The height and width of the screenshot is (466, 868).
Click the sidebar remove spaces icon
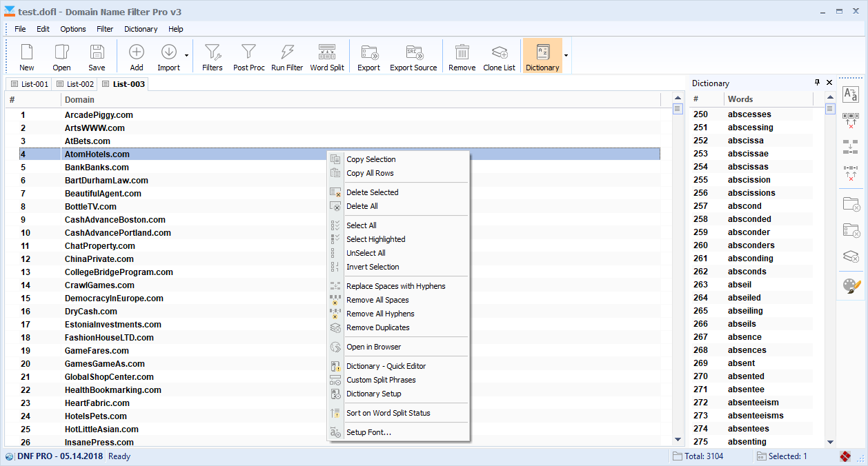[x=851, y=121]
